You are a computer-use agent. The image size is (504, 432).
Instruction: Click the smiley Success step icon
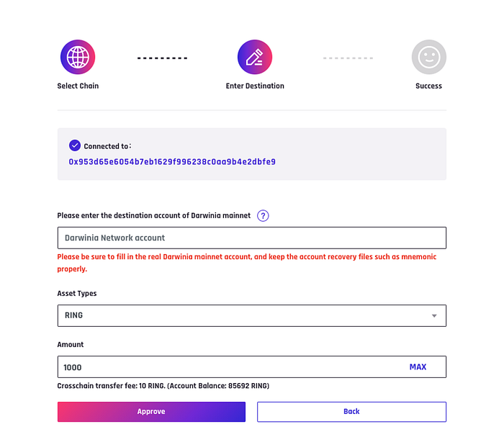[x=428, y=58]
